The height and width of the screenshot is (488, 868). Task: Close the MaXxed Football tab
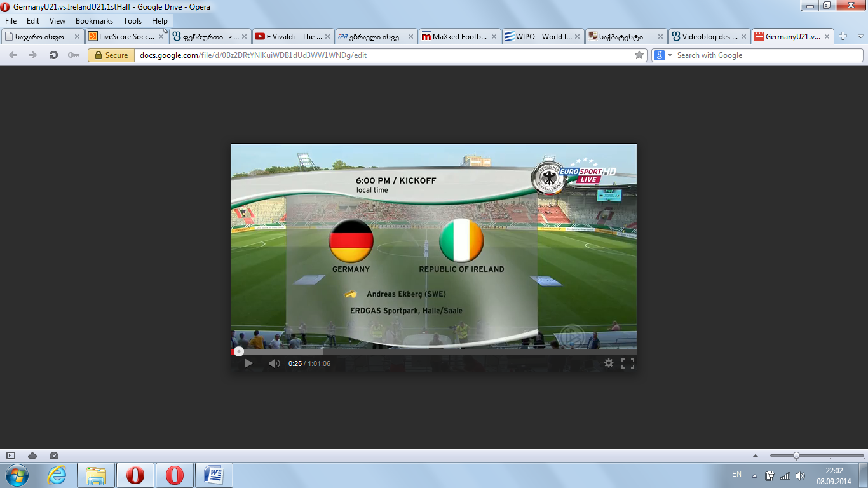pos(494,37)
